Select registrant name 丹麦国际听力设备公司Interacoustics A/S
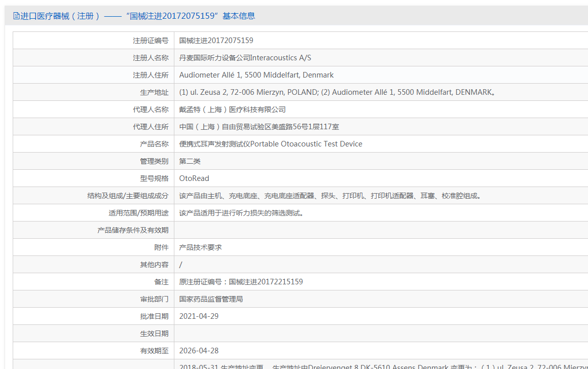588x369 pixels. coord(245,58)
